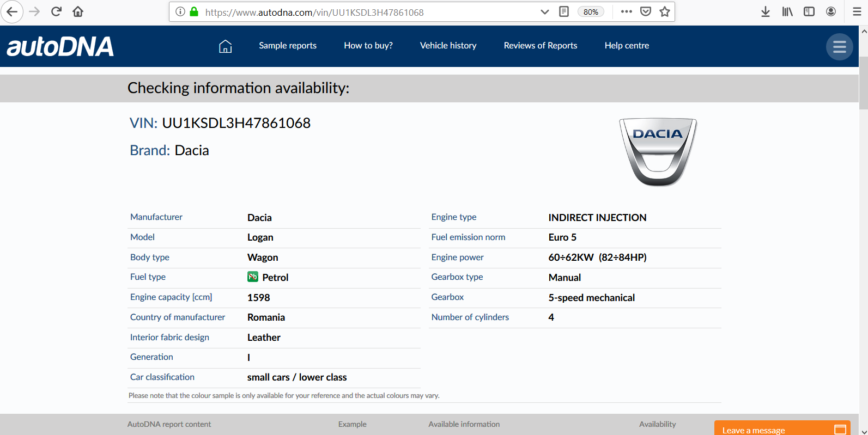Image resolution: width=868 pixels, height=435 pixels.
Task: Click the Checking information availability heading
Action: tap(238, 88)
